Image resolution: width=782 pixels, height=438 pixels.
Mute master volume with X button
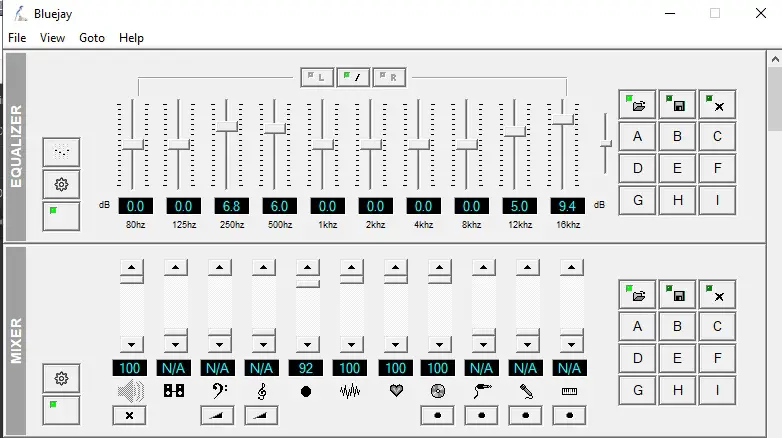point(130,416)
